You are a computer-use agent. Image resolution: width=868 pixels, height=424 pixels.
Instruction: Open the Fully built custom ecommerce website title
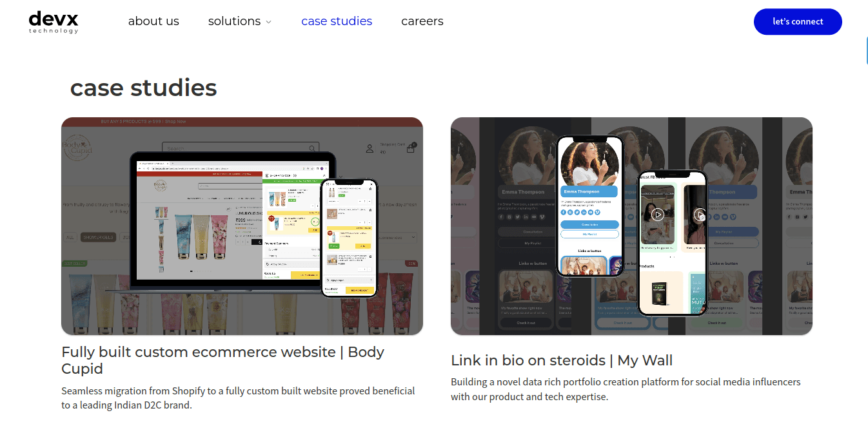(x=222, y=360)
